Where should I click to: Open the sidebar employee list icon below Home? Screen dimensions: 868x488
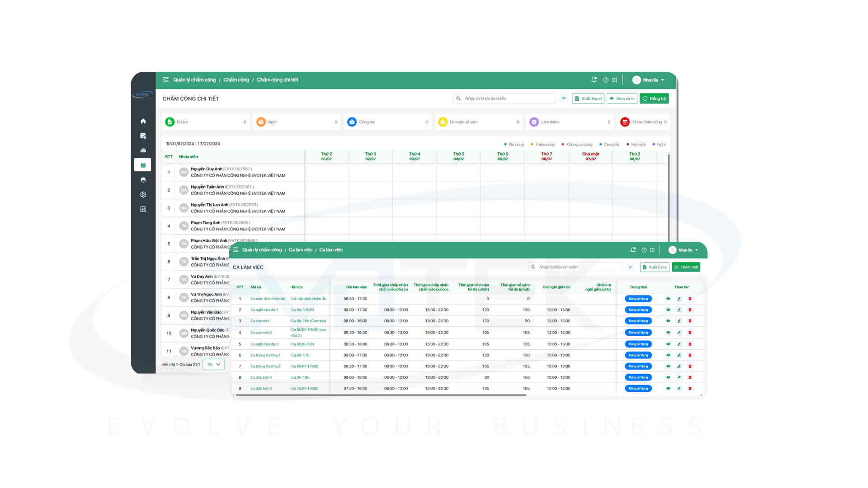coord(143,136)
